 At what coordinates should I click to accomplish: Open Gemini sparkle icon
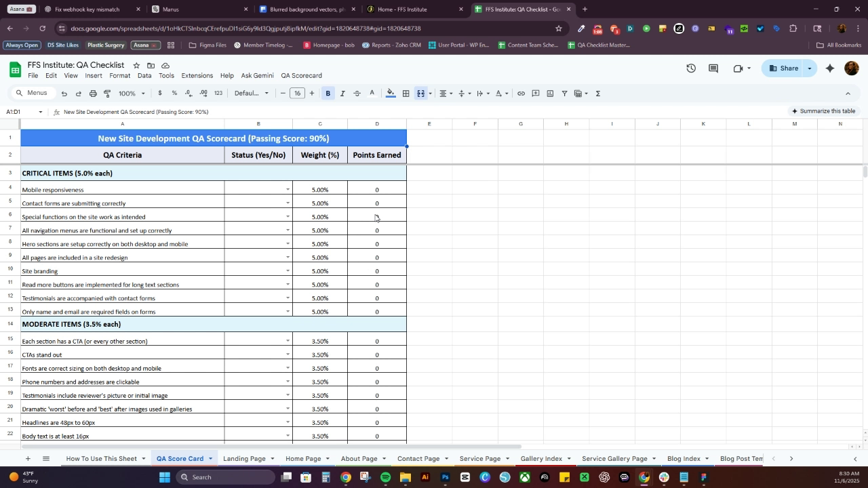click(x=830, y=68)
